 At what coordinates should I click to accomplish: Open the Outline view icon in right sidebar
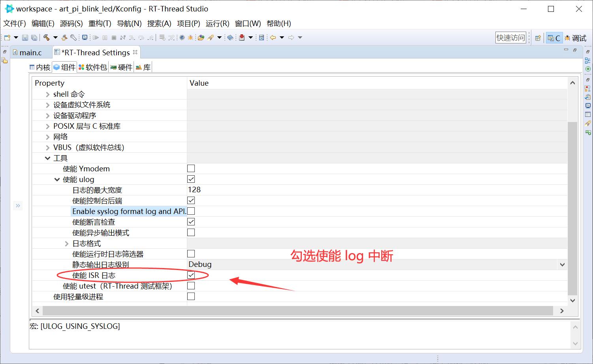tap(587, 60)
